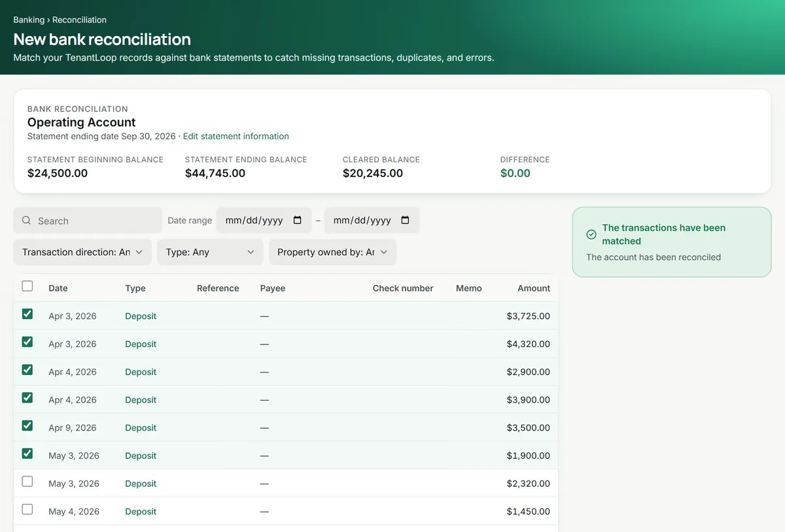Image resolution: width=785 pixels, height=532 pixels.
Task: Uncheck the $1,900.00 deposit row
Action: click(x=27, y=454)
